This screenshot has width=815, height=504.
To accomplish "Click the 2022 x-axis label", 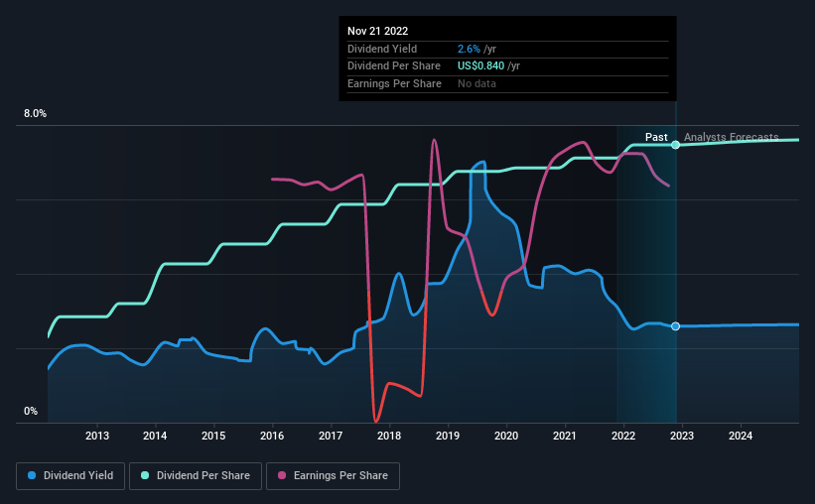I will click(623, 436).
